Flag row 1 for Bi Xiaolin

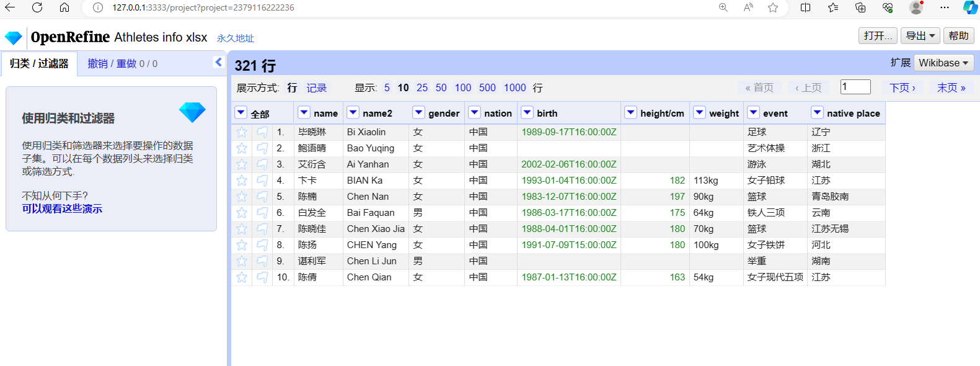click(x=262, y=132)
